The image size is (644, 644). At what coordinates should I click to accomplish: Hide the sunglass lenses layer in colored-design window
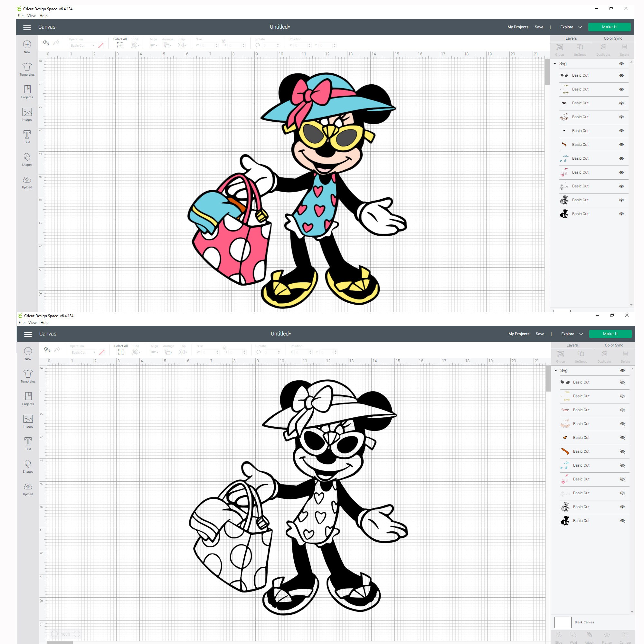pyautogui.click(x=621, y=75)
